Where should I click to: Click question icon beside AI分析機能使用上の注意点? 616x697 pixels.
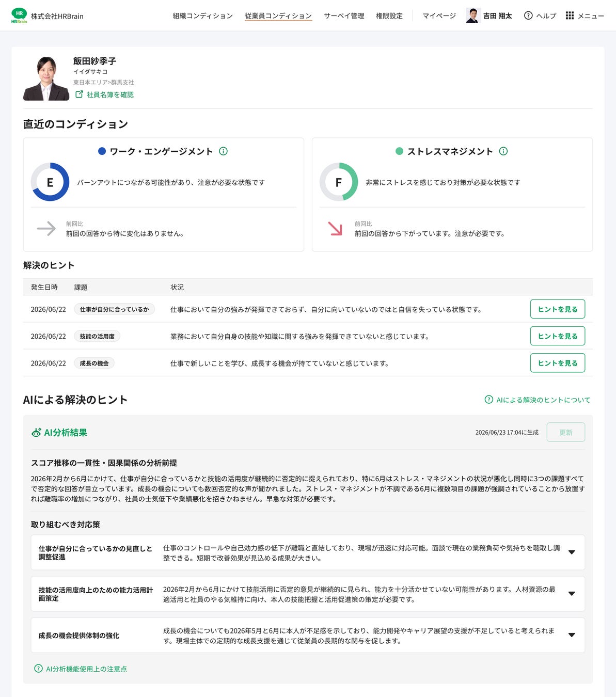[38, 669]
